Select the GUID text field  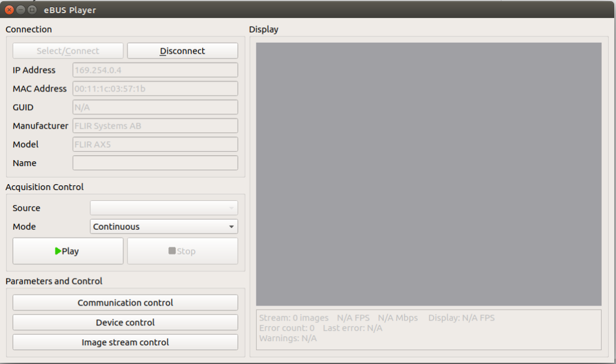pyautogui.click(x=155, y=107)
